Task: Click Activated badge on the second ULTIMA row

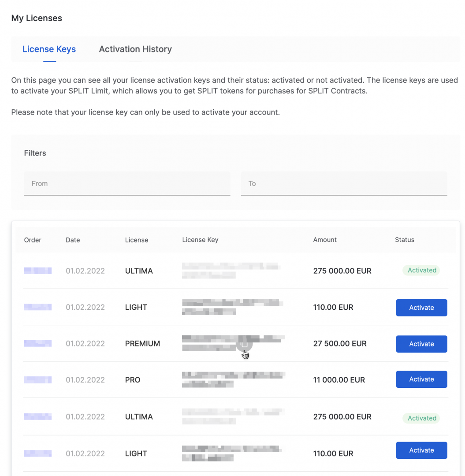Action: point(421,418)
